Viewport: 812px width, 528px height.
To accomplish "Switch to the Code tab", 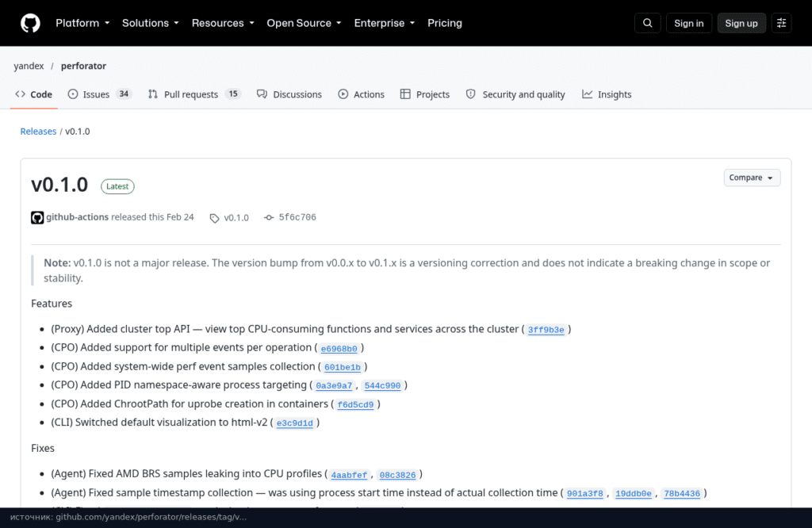I will coord(34,94).
